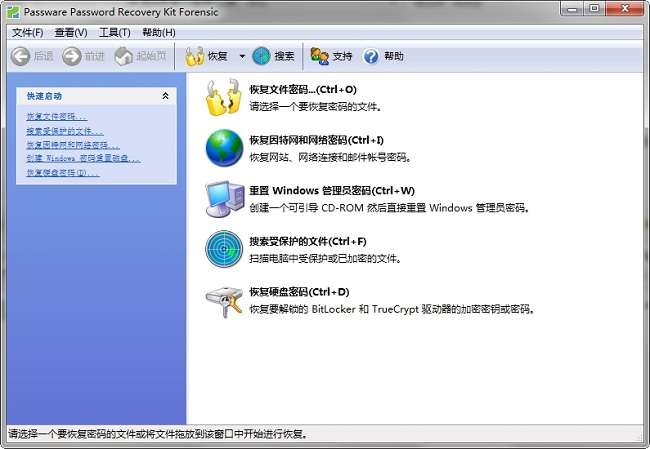Click sidebar link 搜索受保护的文件...

[x=65, y=131]
